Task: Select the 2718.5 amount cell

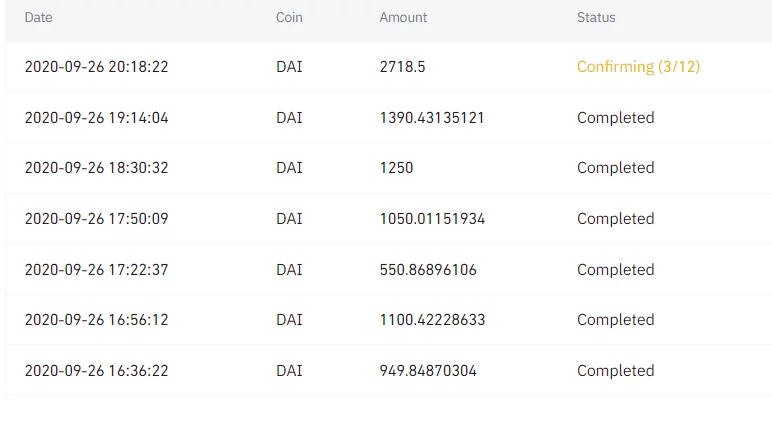Action: click(x=402, y=67)
